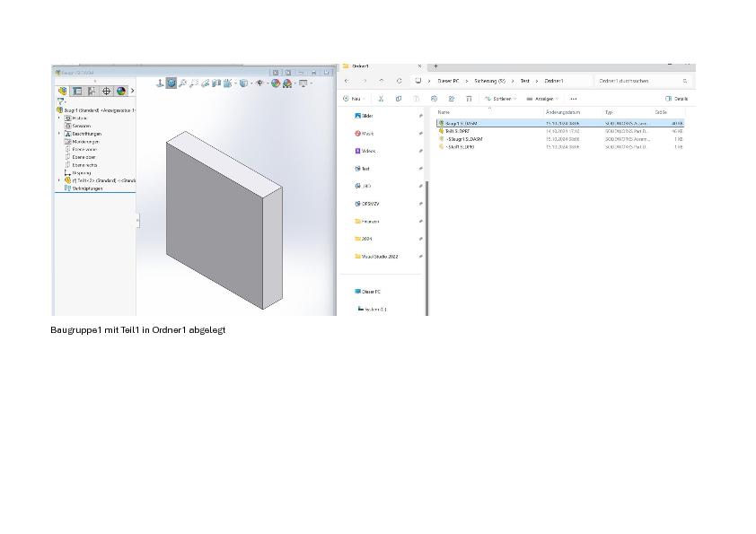The width and height of the screenshot is (756, 534).
Task: Click the Dynamic Annotation Views icon
Action: (x=216, y=83)
